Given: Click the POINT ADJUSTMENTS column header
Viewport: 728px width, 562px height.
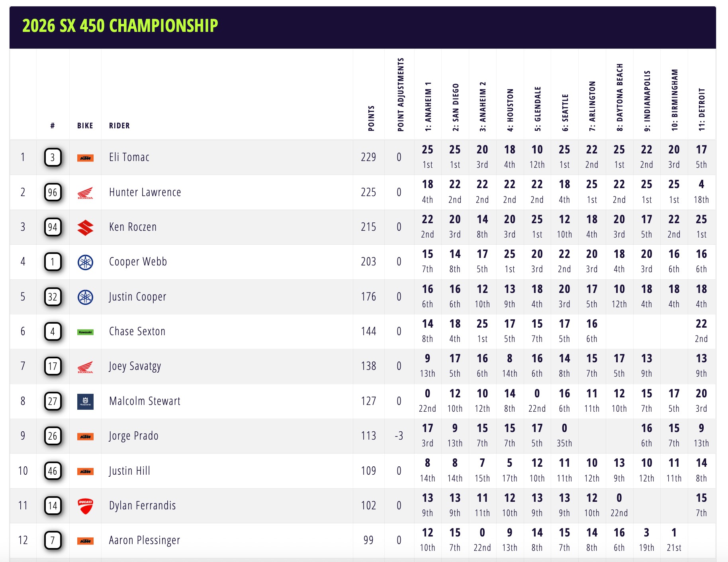Looking at the screenshot, I should point(401,95).
